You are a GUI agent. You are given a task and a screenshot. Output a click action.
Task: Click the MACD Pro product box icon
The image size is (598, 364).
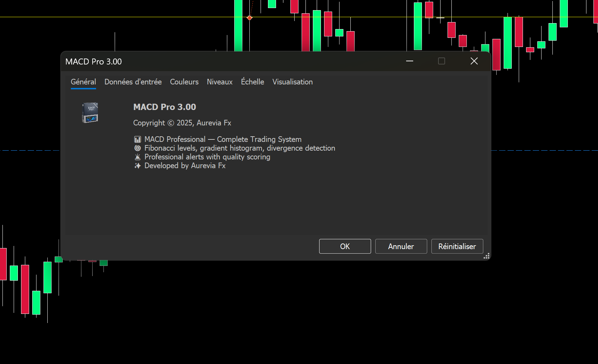coord(90,113)
